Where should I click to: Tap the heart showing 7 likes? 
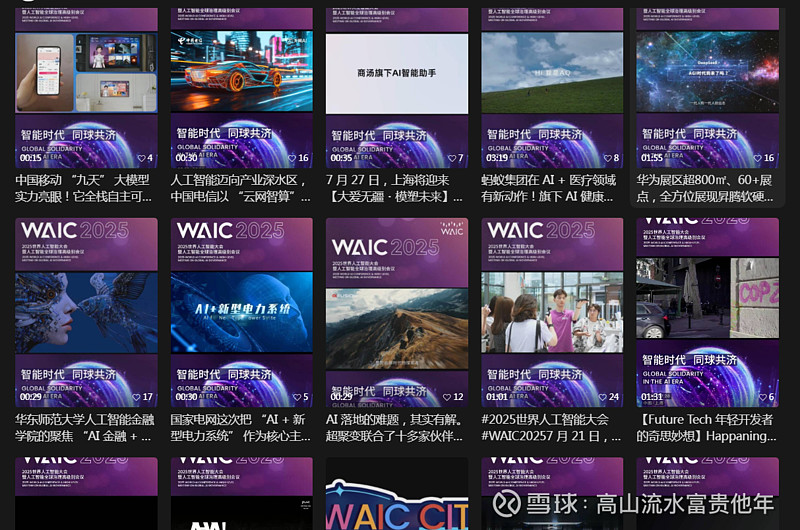(452, 158)
